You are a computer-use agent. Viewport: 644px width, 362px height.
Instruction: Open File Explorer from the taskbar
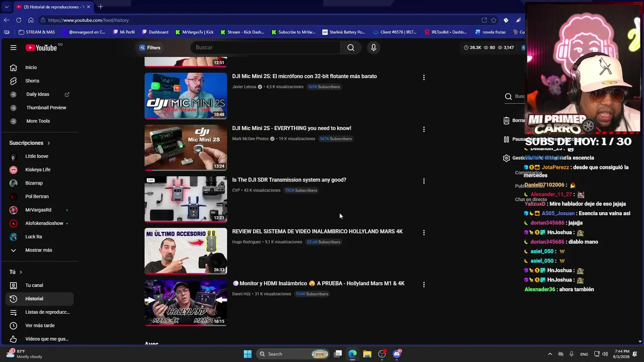pyautogui.click(x=367, y=354)
